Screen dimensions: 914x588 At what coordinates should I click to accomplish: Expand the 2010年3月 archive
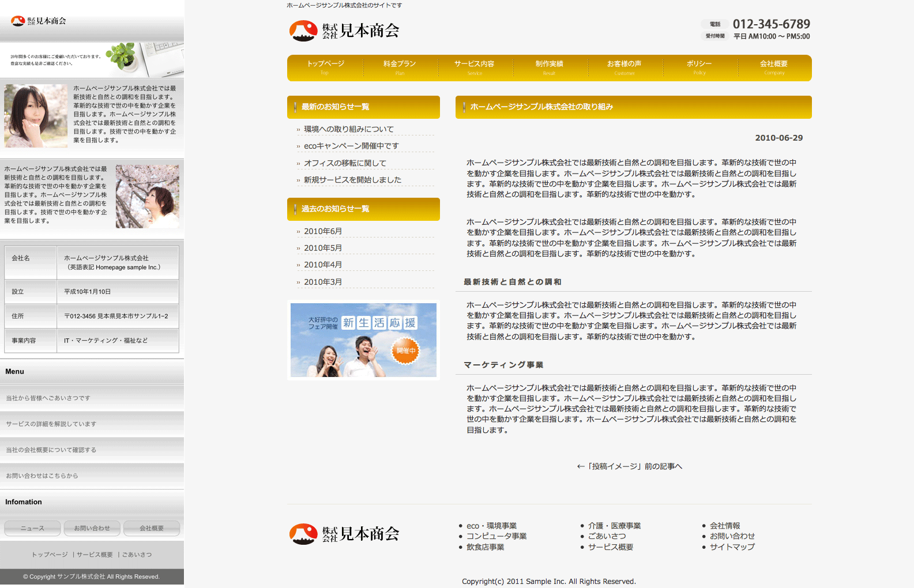pos(323,282)
